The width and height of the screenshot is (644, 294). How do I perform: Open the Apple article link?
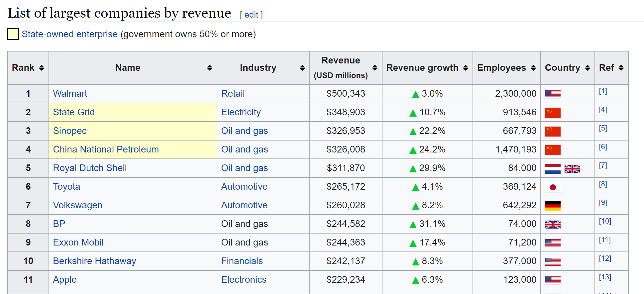[65, 280]
